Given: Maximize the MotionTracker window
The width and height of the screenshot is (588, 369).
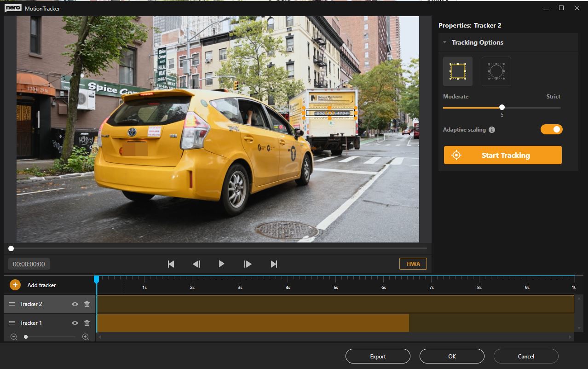Looking at the screenshot, I should click(x=561, y=8).
